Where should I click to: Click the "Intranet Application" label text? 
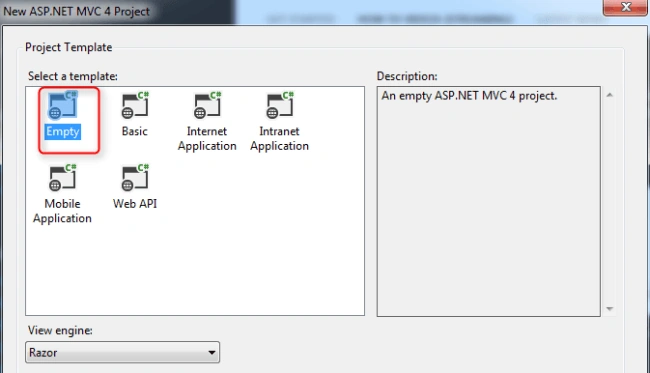279,138
